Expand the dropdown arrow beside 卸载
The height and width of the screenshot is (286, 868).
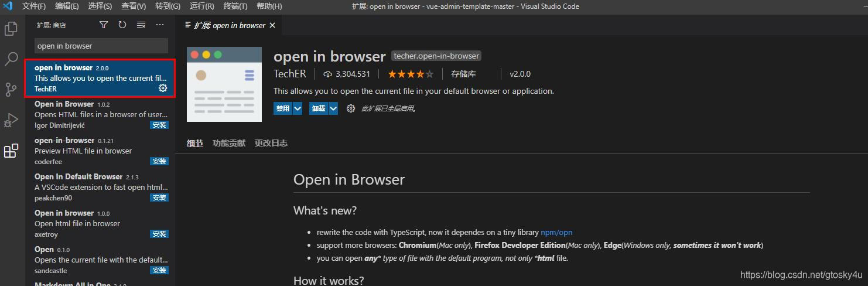(333, 108)
